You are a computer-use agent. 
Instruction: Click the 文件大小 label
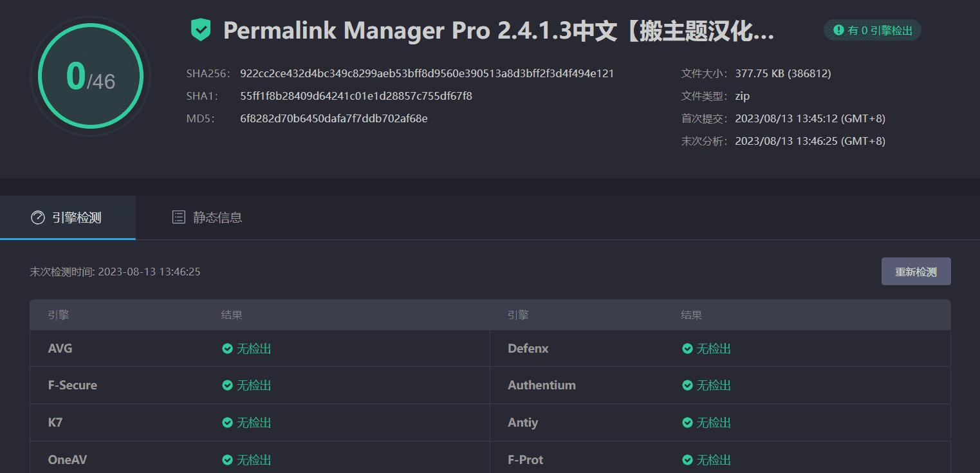[x=706, y=73]
